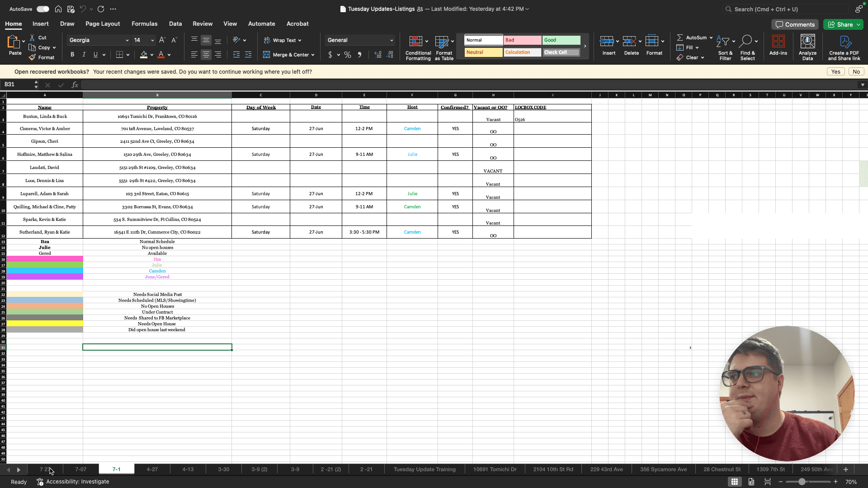Image resolution: width=868 pixels, height=488 pixels.
Task: Click the Insert cells icon
Action: tap(607, 42)
